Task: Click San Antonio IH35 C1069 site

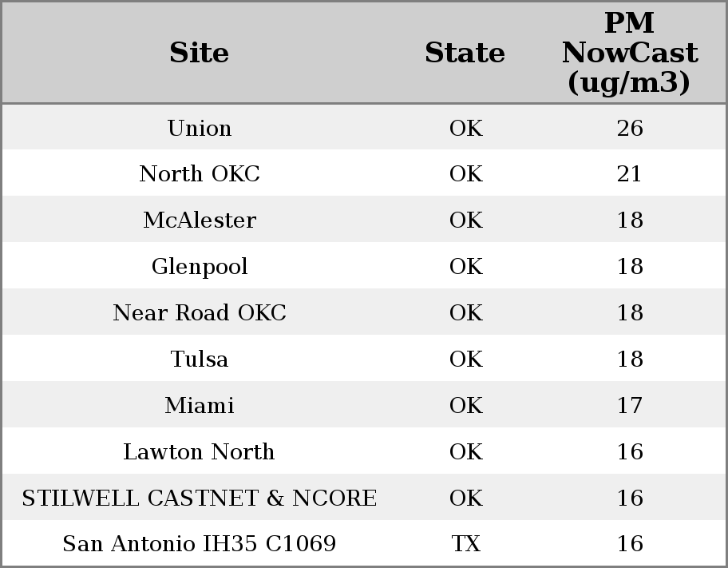Action: [x=200, y=544]
